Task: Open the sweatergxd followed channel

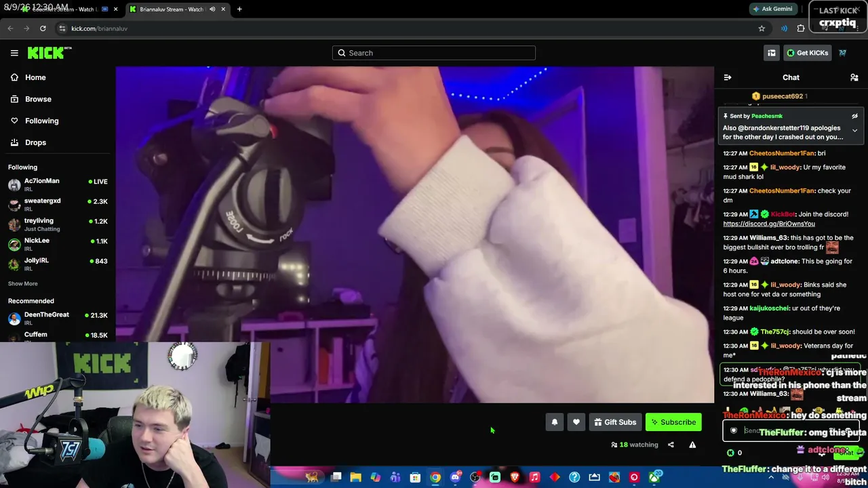Action: 58,204
